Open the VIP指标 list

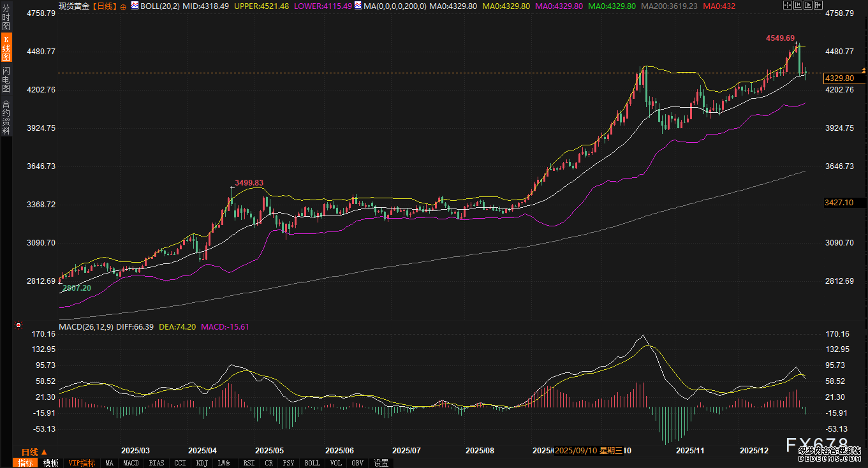point(82,463)
